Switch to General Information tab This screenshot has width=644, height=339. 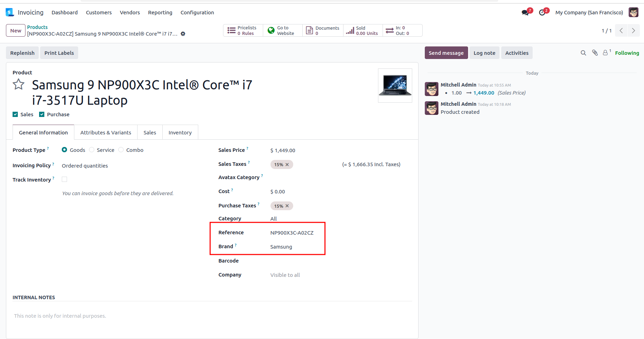click(43, 133)
